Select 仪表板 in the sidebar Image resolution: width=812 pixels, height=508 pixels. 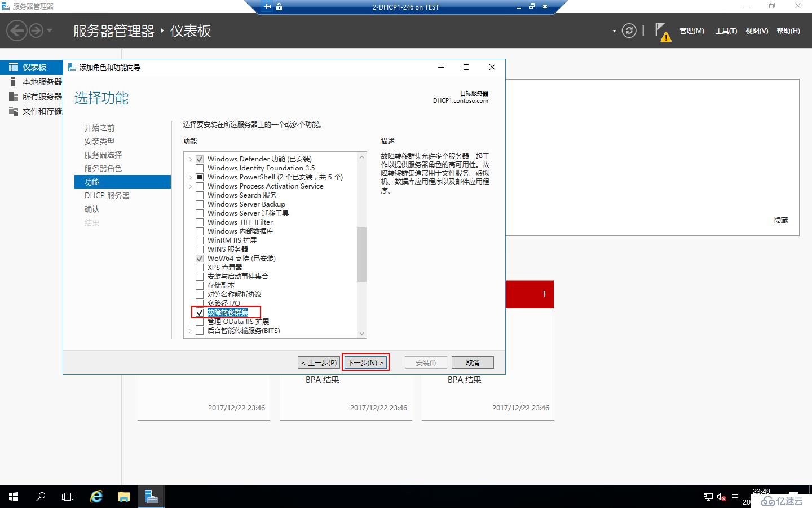(32, 67)
